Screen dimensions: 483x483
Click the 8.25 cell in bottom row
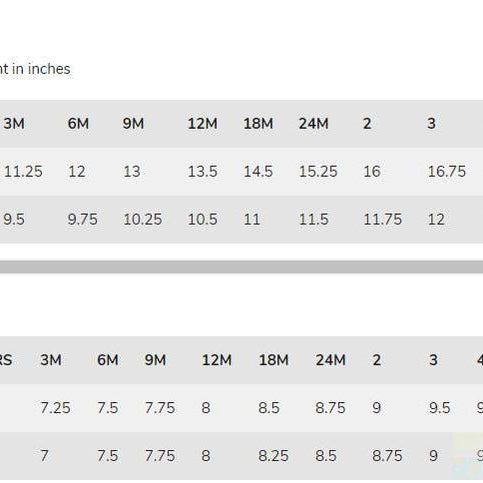pos(273,456)
